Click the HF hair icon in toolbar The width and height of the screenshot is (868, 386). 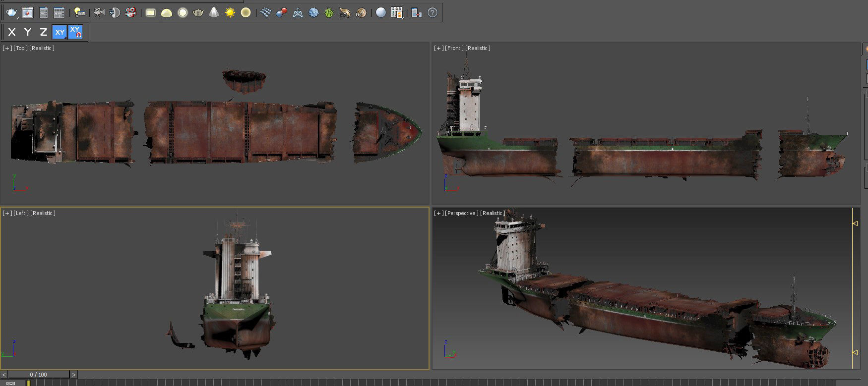coord(345,12)
